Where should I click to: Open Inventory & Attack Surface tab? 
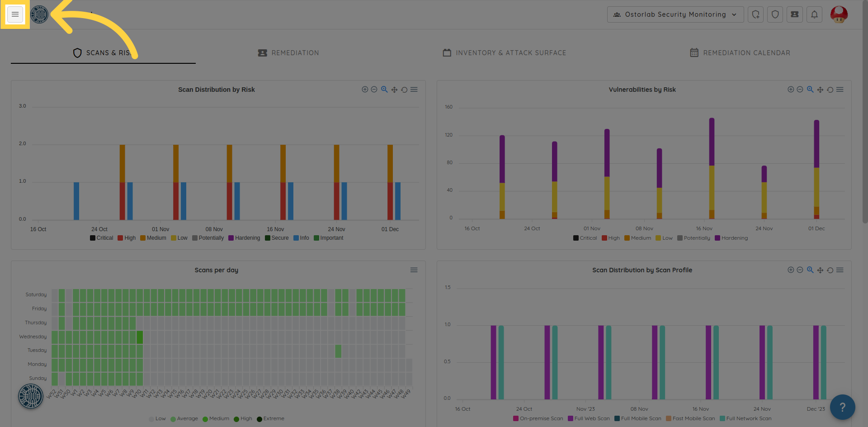[504, 53]
